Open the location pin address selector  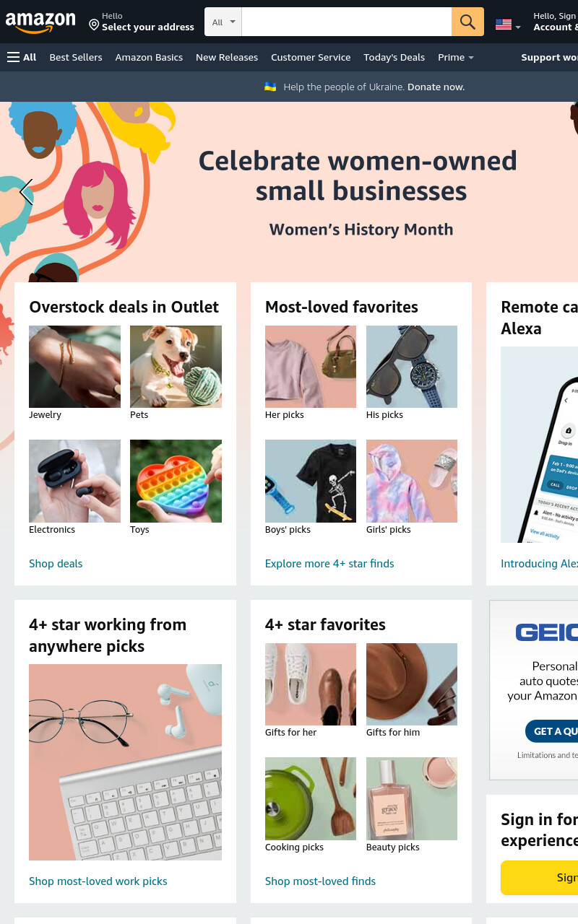142,22
